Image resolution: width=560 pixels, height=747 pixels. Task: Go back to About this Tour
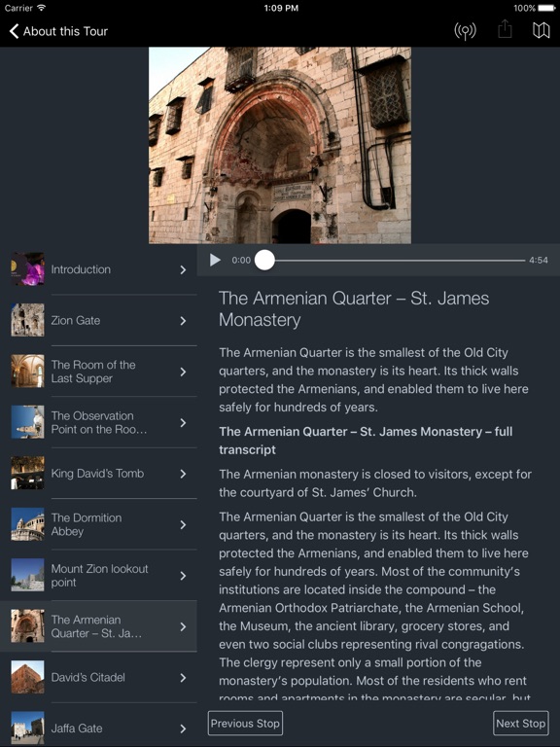[x=58, y=31]
